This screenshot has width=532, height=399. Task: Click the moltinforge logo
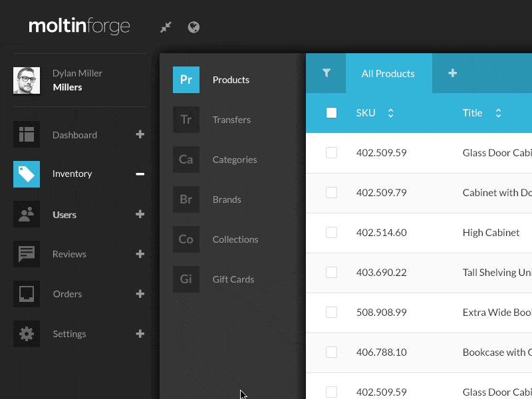(x=79, y=26)
